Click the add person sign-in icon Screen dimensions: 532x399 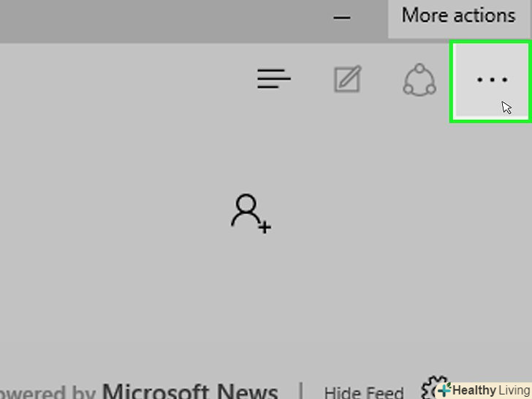tap(251, 213)
